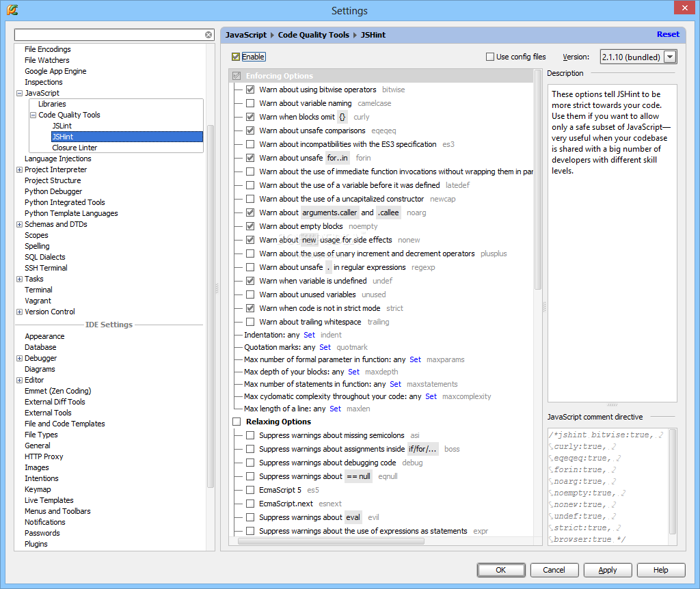Open the Plugins settings page

pyautogui.click(x=36, y=544)
